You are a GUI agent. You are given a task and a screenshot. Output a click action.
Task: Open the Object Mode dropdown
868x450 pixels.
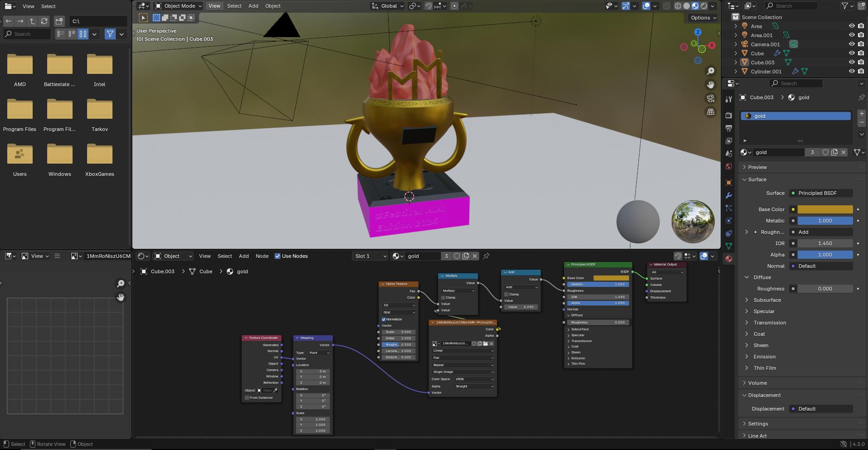point(178,6)
